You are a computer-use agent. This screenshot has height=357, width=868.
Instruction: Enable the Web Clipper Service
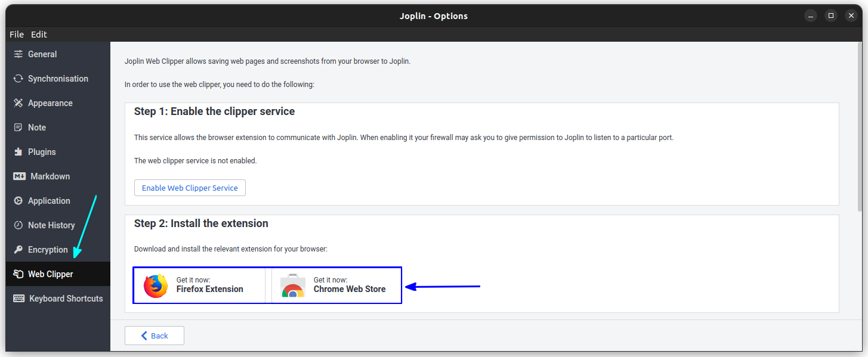tap(190, 187)
